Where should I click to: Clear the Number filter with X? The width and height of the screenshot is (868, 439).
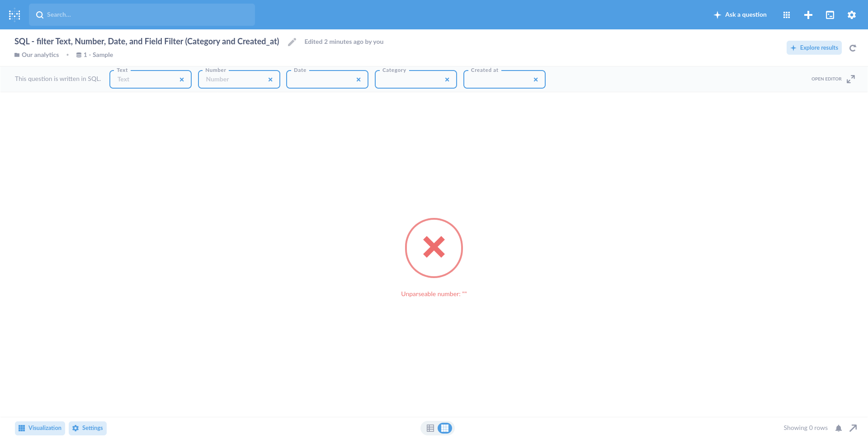270,80
